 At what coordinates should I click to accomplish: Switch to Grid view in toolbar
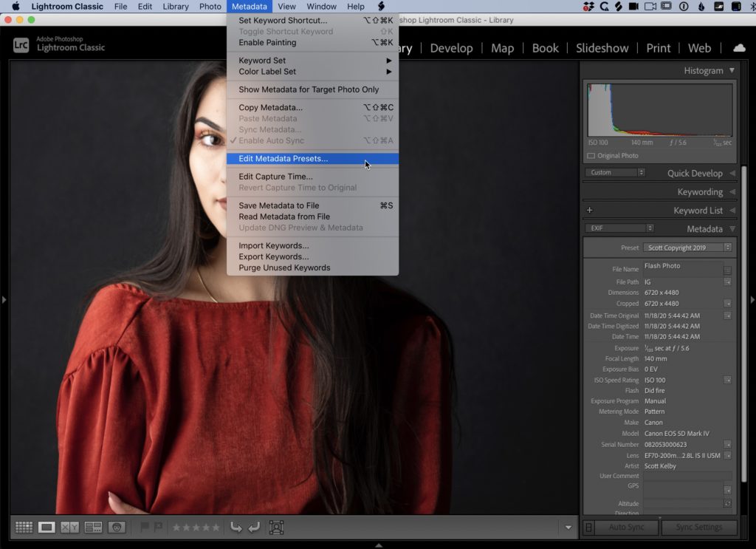pos(24,527)
